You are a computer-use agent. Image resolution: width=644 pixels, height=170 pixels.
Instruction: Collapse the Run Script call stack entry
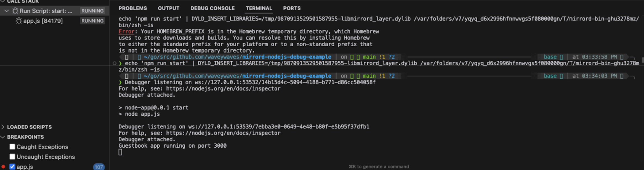(x=7, y=11)
